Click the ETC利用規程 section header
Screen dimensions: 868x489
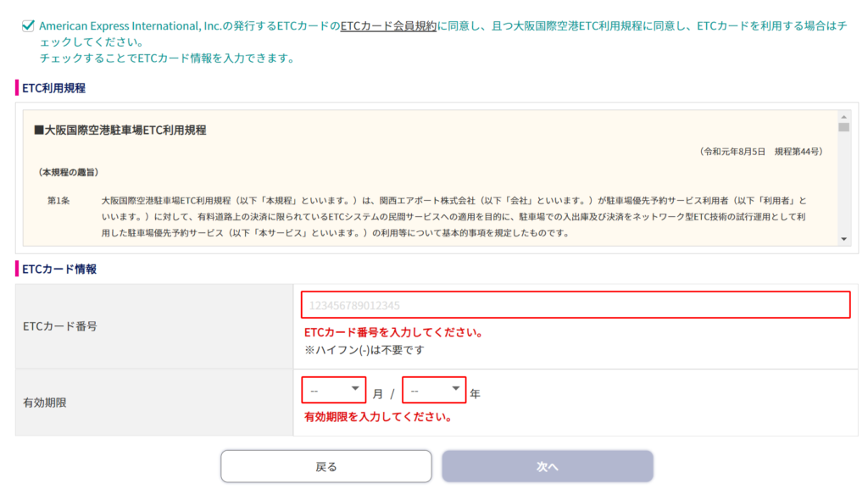coord(53,87)
